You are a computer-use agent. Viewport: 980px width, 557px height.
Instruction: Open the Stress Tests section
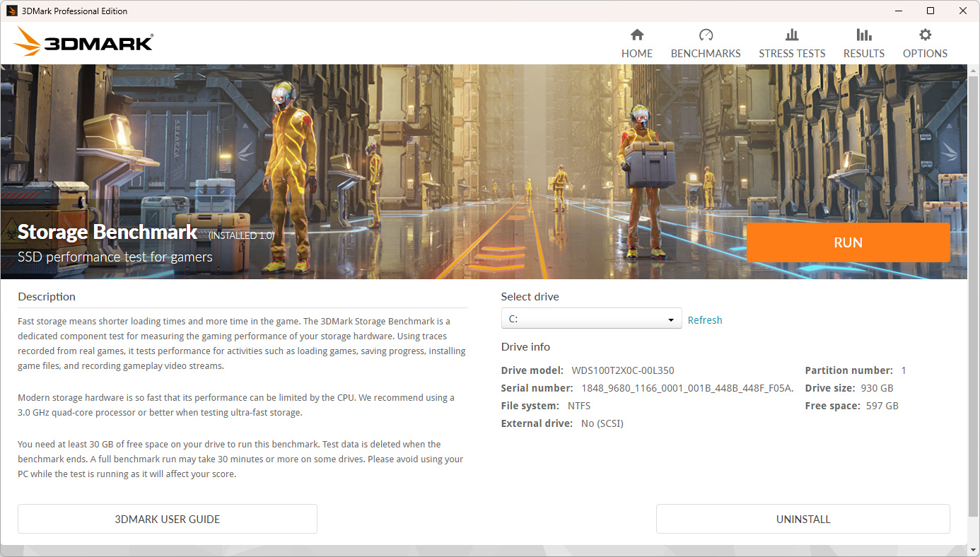(x=792, y=44)
